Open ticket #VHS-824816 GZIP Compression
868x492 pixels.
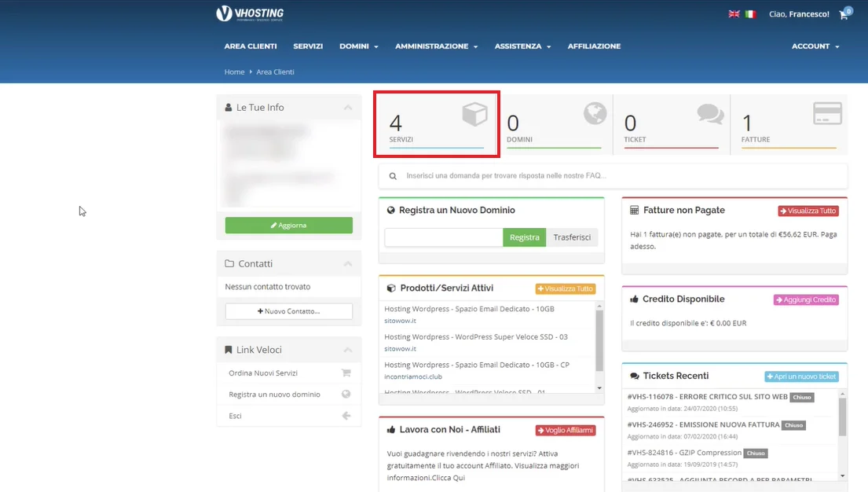pyautogui.click(x=684, y=453)
